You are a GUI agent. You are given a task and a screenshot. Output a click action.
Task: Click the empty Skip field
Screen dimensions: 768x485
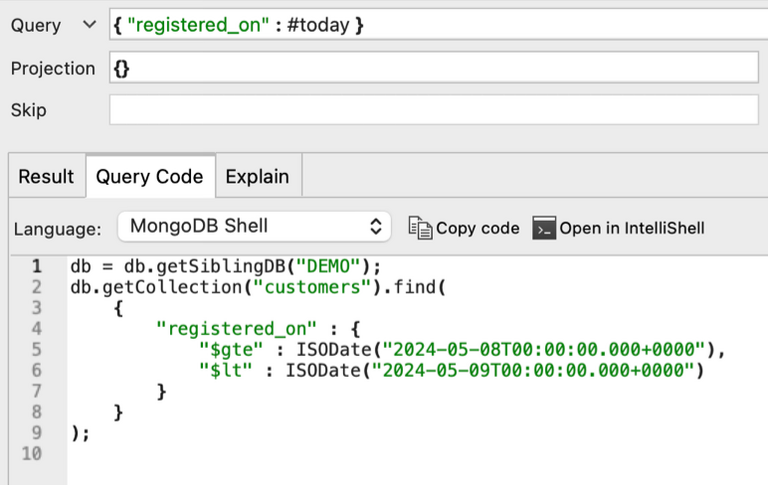(x=434, y=110)
